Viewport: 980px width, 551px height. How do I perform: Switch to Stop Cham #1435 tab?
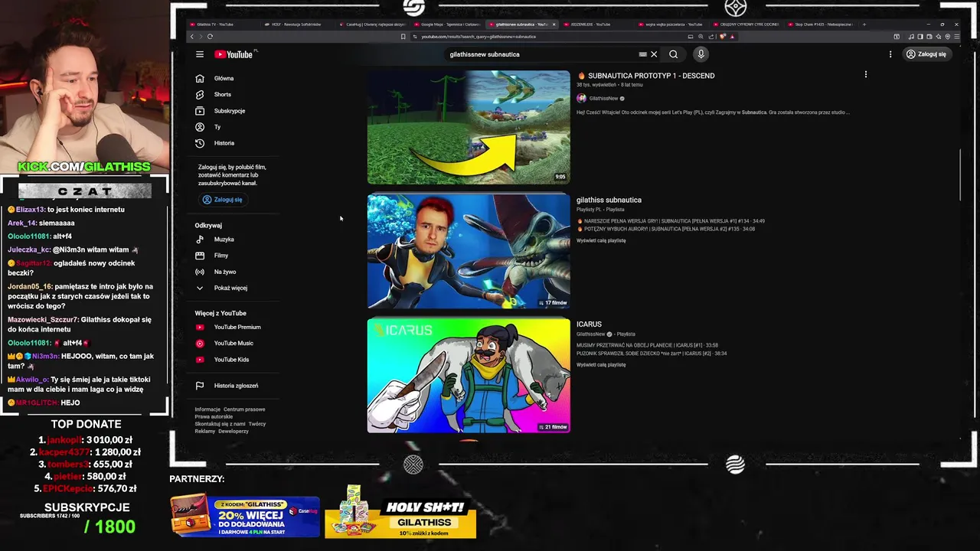(x=820, y=24)
